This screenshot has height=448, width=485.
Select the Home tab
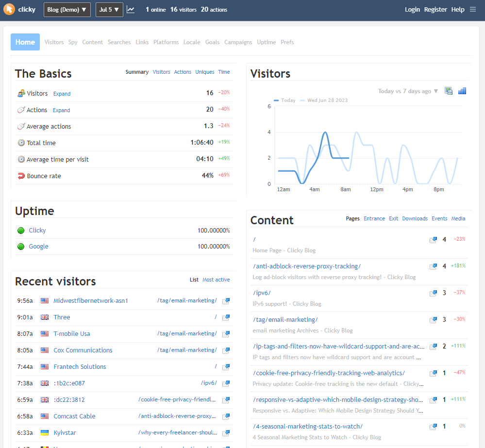pyautogui.click(x=25, y=42)
